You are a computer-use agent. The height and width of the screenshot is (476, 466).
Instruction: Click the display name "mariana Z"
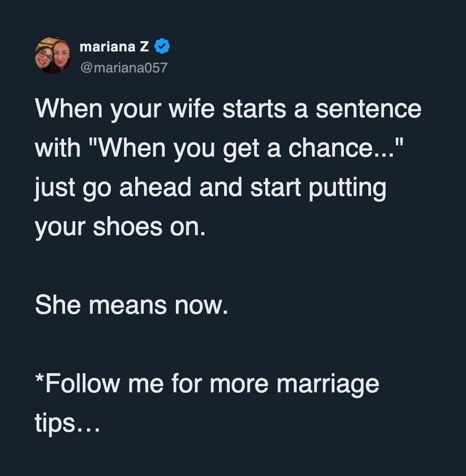114,47
